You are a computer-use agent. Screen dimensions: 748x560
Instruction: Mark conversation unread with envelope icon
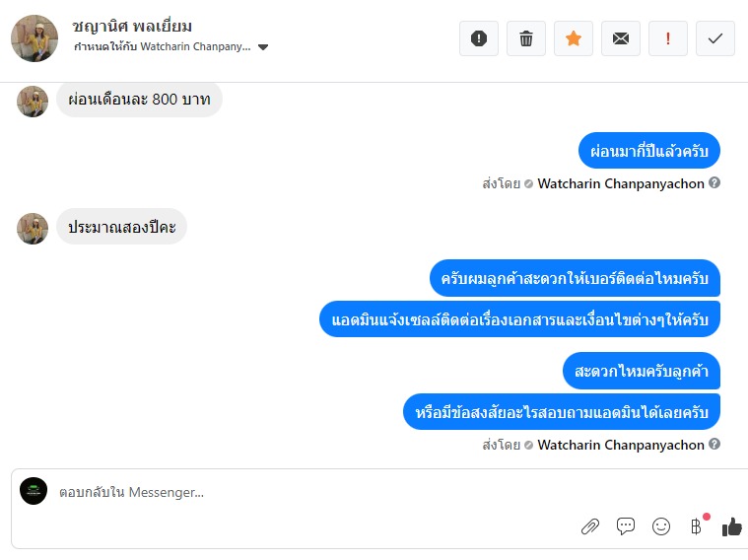click(621, 38)
